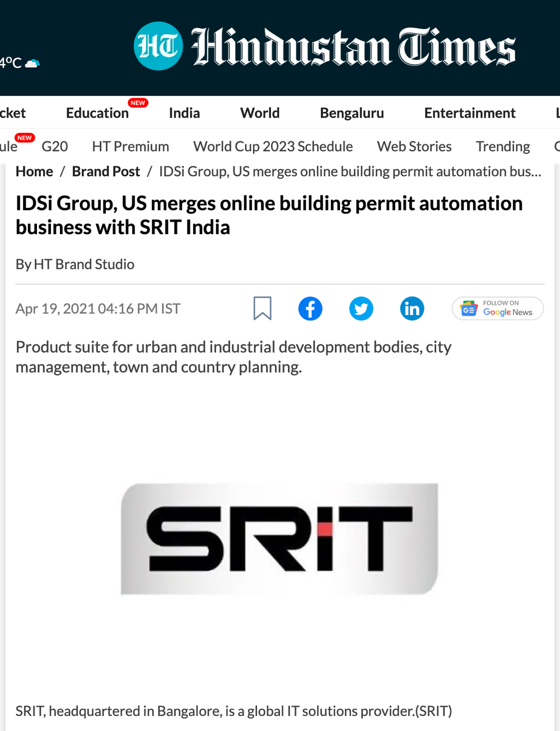
Task: Click the article summary about product suite
Action: [234, 357]
